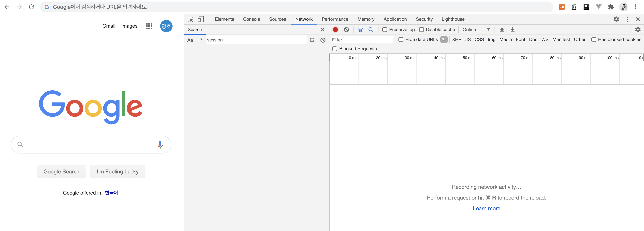Open DevTools three-dot customize menu

[x=627, y=19]
